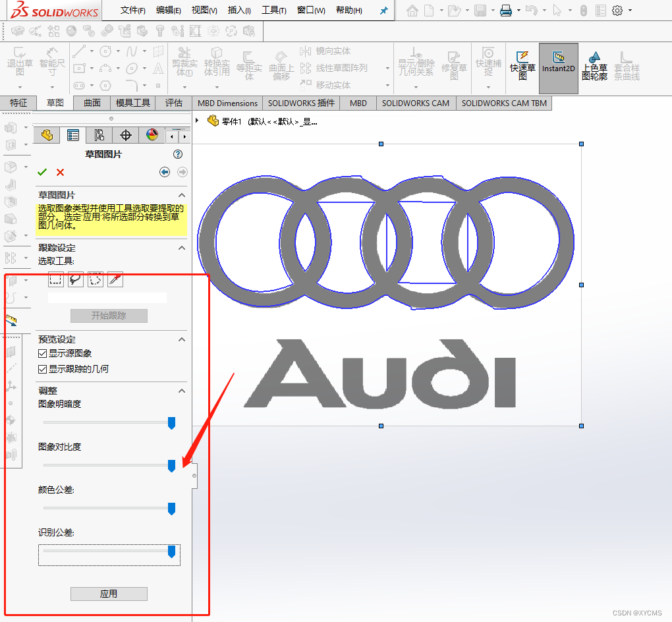
Task: Click the blue back arrow button
Action: [165, 172]
